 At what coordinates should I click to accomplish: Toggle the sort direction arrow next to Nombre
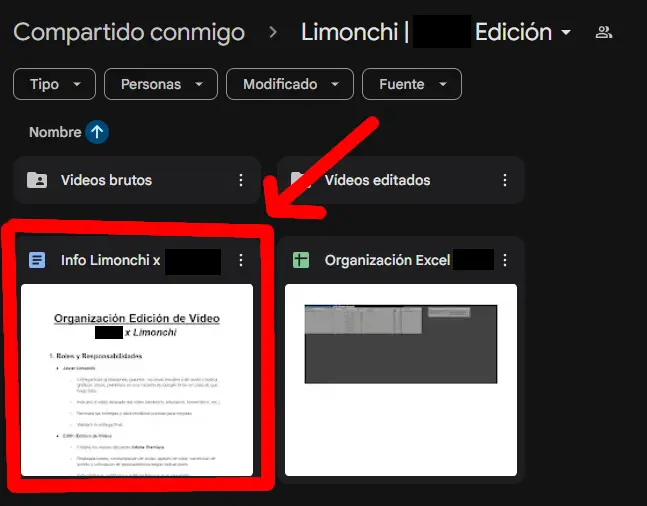click(x=97, y=132)
